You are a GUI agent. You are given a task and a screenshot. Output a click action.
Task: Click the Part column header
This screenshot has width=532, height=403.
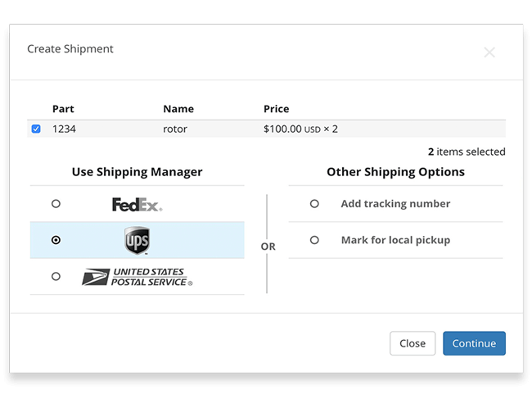coord(63,109)
